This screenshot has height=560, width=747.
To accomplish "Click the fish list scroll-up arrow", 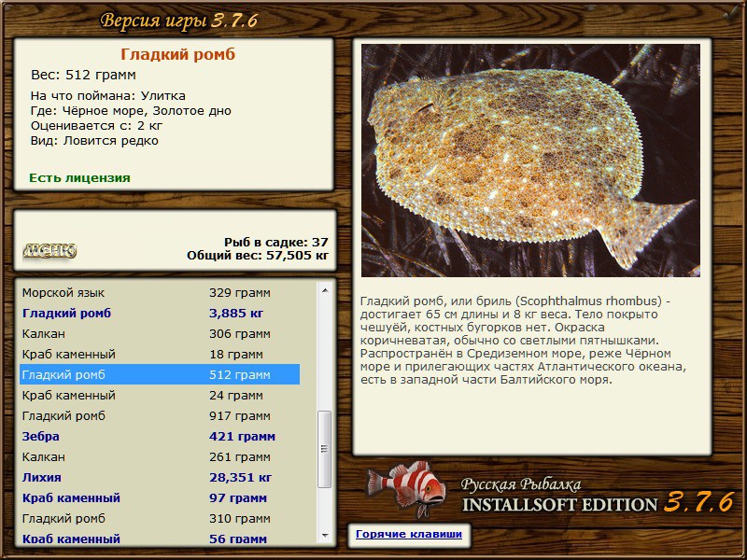I will point(325,291).
